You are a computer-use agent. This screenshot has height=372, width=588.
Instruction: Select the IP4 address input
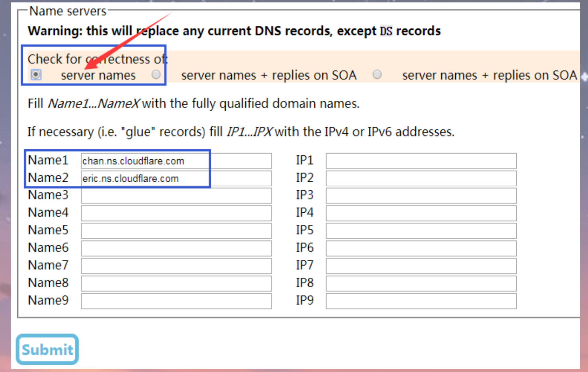click(x=421, y=213)
